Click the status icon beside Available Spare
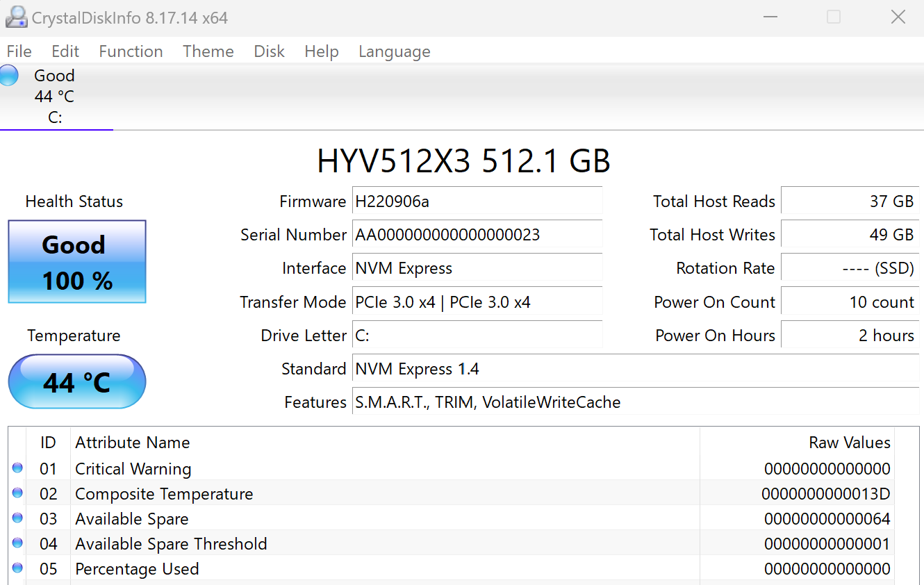 point(18,518)
